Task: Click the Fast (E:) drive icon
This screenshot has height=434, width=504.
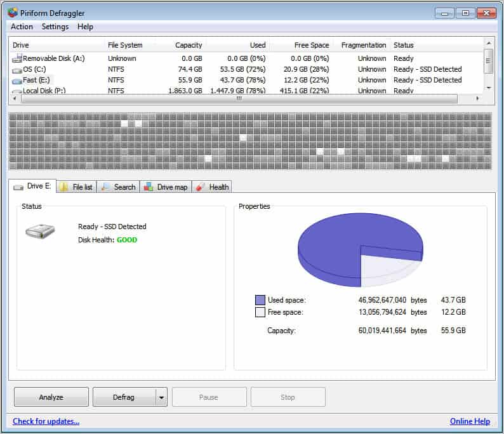Action: (x=17, y=81)
